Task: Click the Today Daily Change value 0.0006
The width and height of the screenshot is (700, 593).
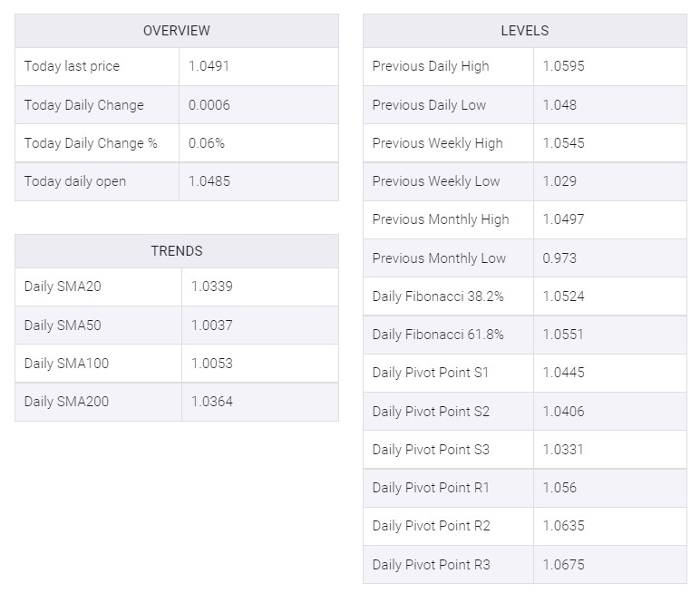Action: pyautogui.click(x=209, y=105)
